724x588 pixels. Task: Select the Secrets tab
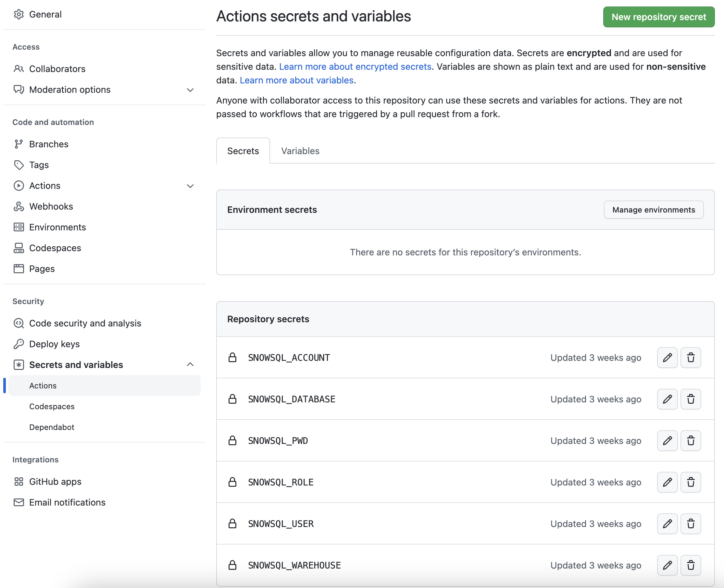point(243,151)
